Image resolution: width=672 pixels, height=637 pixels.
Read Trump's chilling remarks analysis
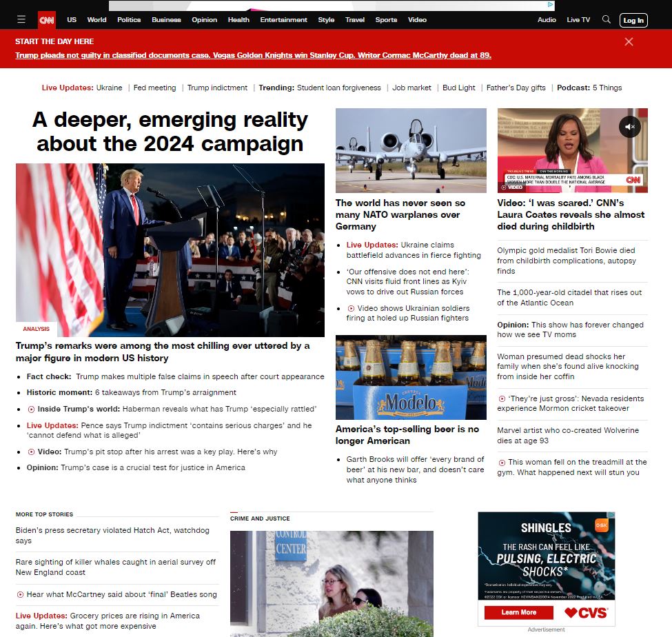163,352
